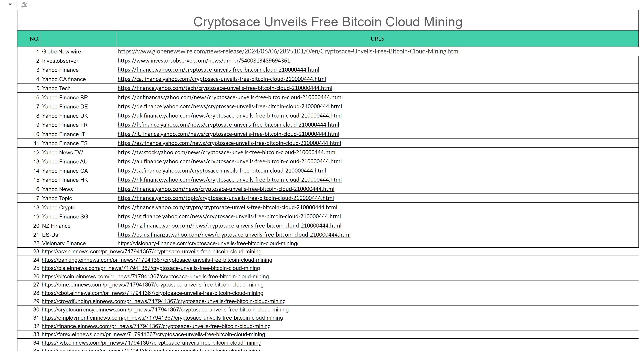The height and width of the screenshot is (351, 644).
Task: Click the fx insert function icon
Action: 24,5
